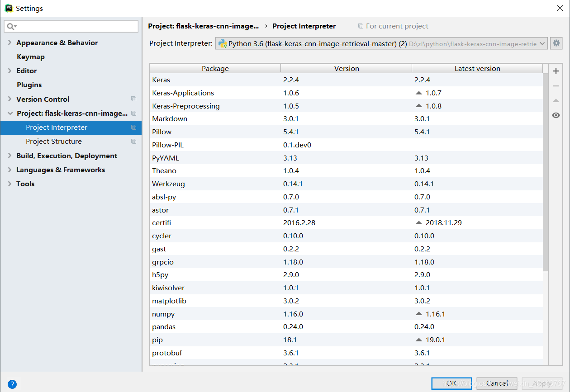This screenshot has height=392, width=570.
Task: Select the Keras package row
Action: point(347,80)
